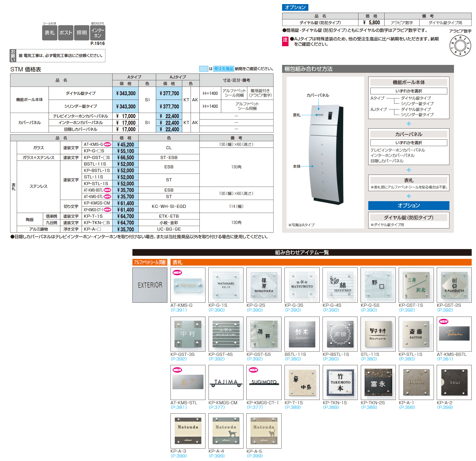Click the ¥343,300 price for dial lock type

coord(125,93)
